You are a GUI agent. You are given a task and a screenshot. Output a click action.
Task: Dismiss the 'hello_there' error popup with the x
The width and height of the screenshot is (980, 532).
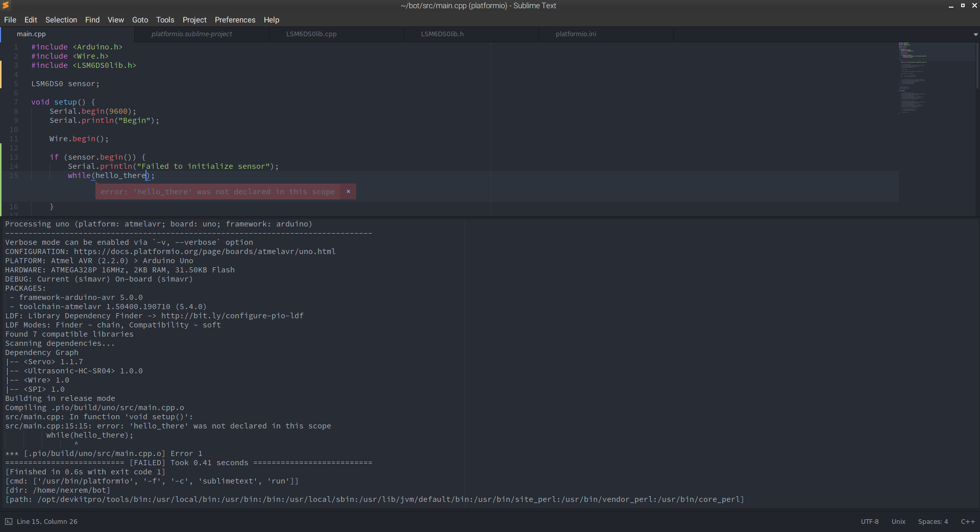(348, 191)
